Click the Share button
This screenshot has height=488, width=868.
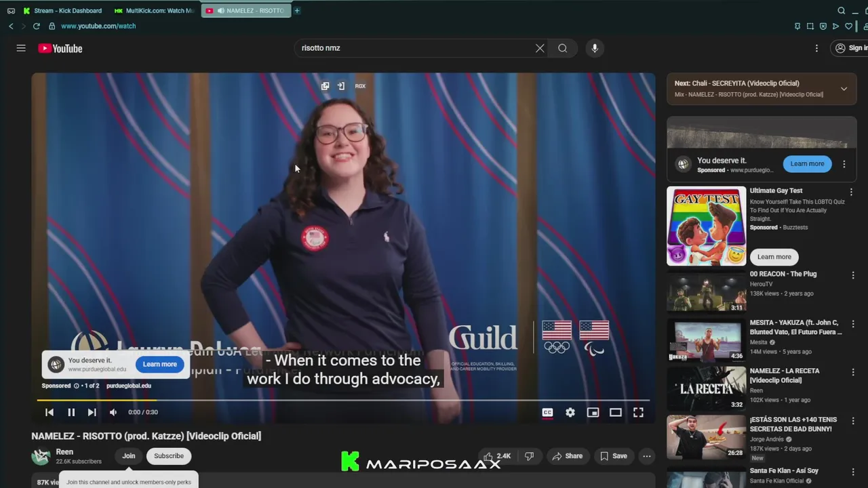(567, 456)
